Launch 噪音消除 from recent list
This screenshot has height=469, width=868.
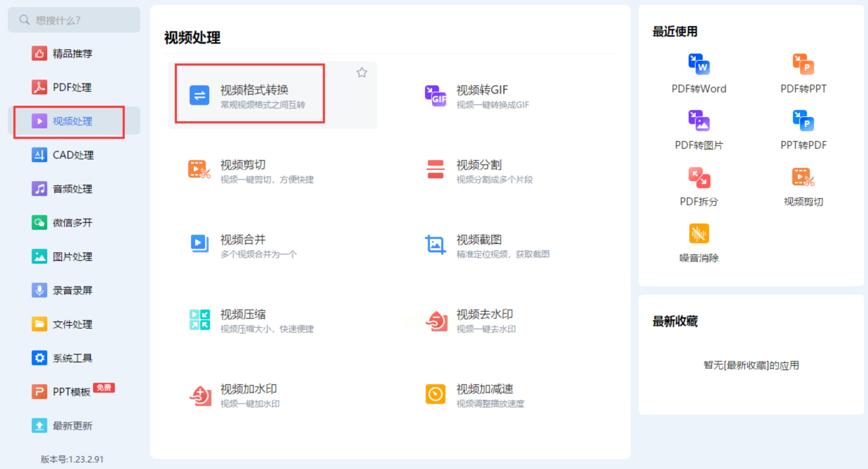coord(699,243)
